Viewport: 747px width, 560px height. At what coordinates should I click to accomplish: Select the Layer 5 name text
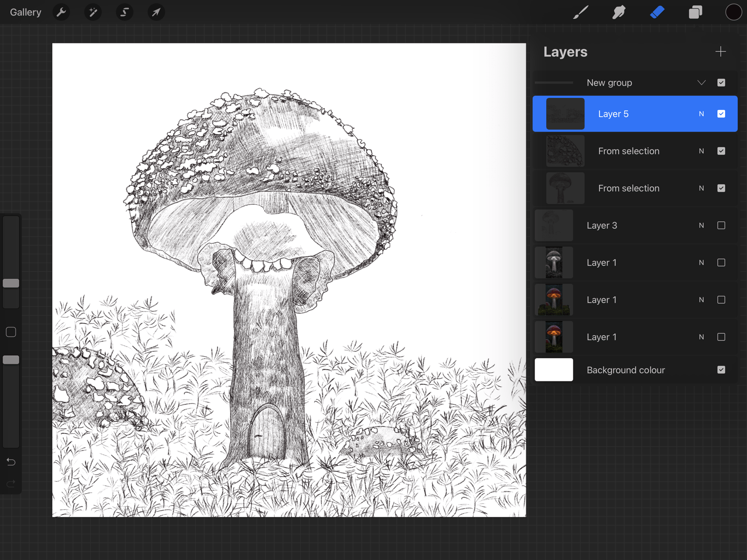613,114
